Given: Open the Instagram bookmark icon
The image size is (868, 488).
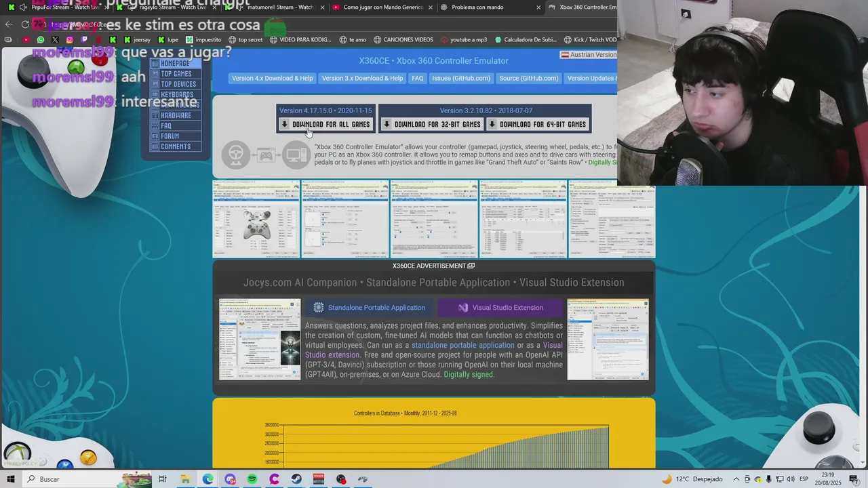Looking at the screenshot, I should pos(69,39).
